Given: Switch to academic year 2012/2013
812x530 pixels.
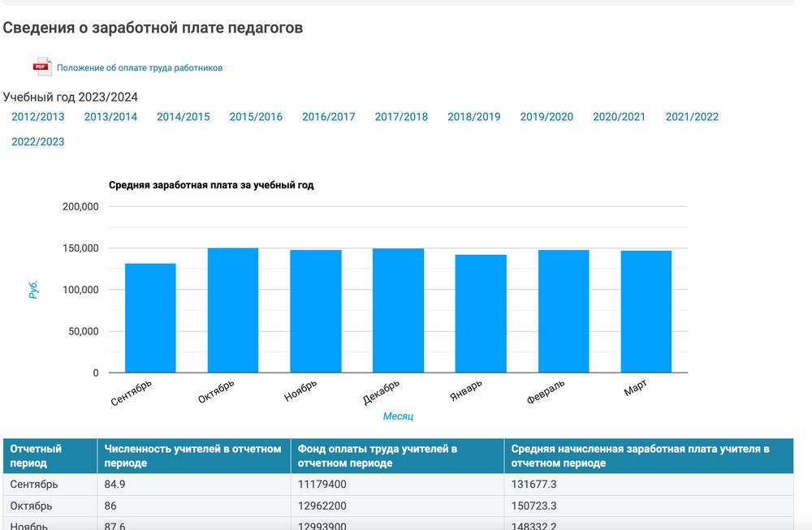Looking at the screenshot, I should click(38, 117).
